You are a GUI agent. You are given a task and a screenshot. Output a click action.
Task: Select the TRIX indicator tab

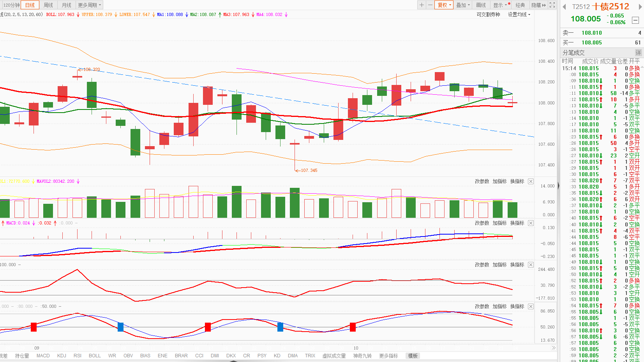(x=310, y=356)
